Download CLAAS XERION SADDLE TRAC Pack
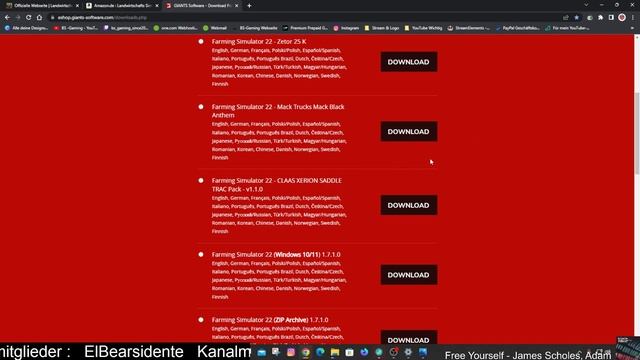 [409, 205]
